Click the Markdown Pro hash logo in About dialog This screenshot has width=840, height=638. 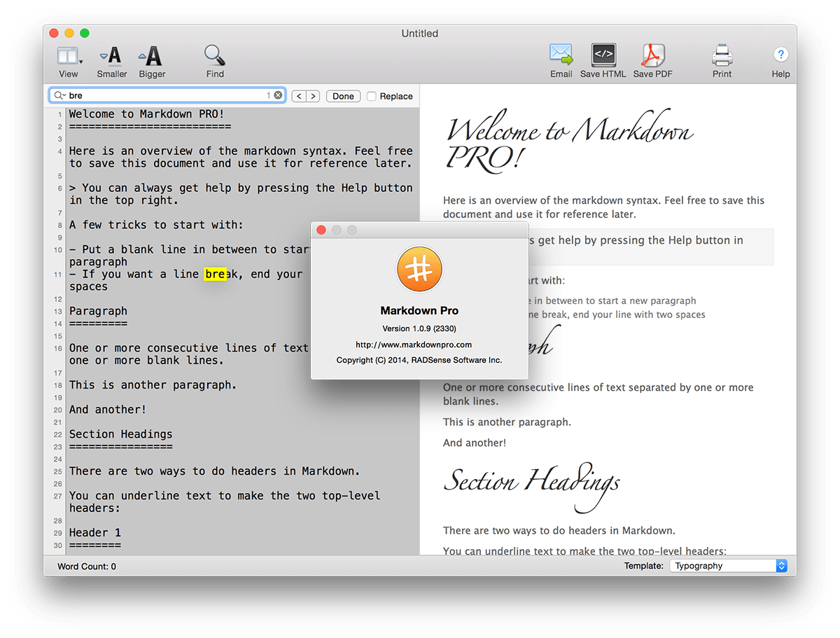pos(419,270)
